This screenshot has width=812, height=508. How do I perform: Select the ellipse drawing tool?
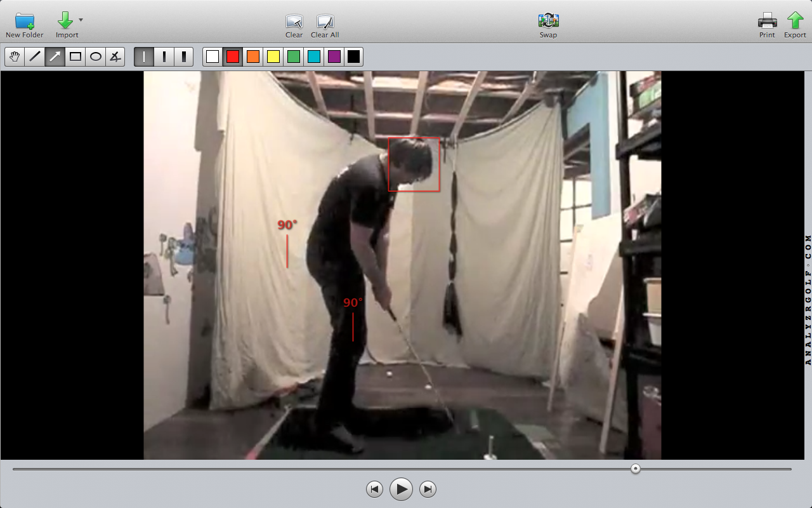(x=96, y=57)
